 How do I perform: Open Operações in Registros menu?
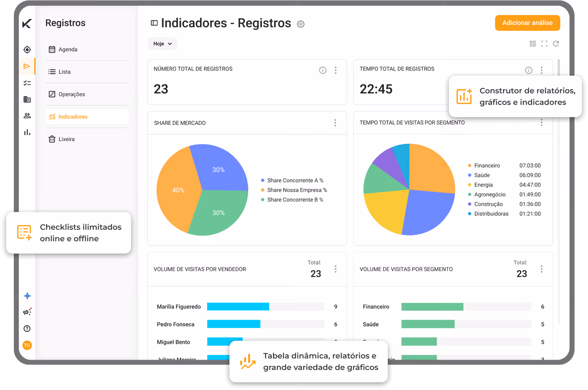point(87,94)
